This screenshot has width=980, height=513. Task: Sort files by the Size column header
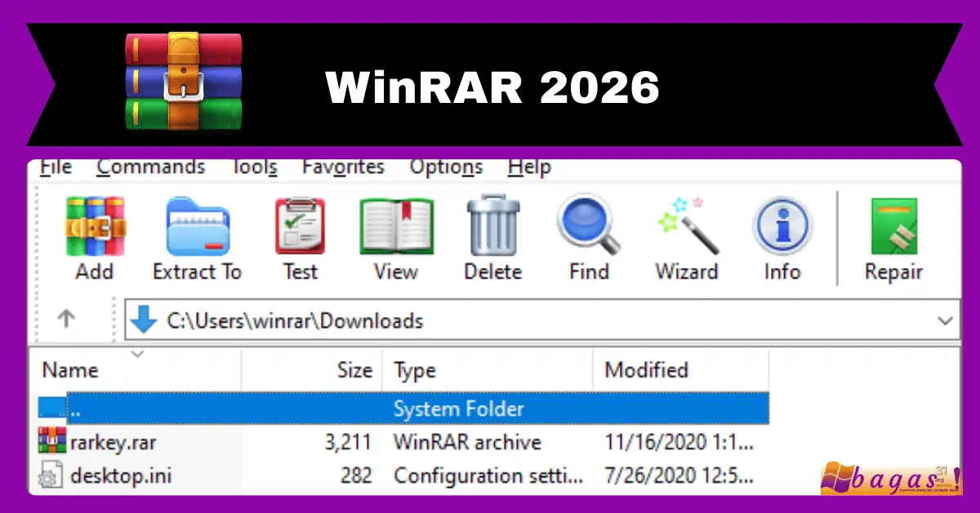pos(354,370)
